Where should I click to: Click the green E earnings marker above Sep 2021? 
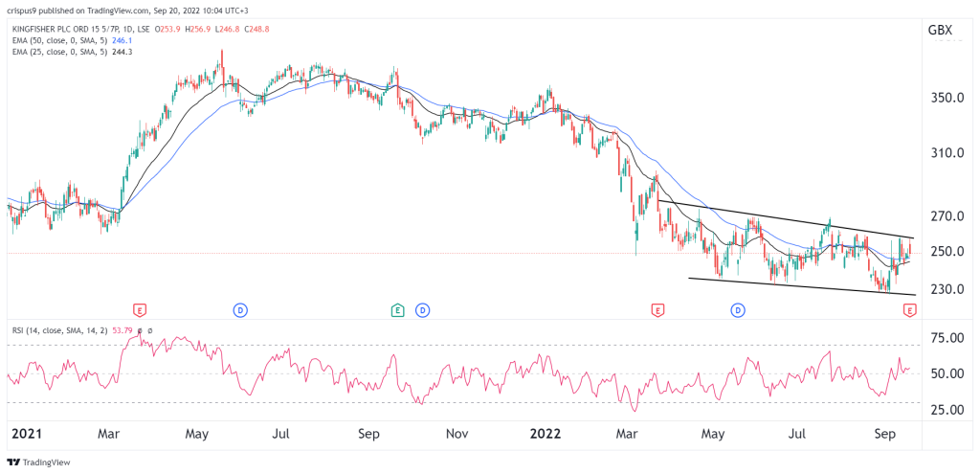(397, 309)
